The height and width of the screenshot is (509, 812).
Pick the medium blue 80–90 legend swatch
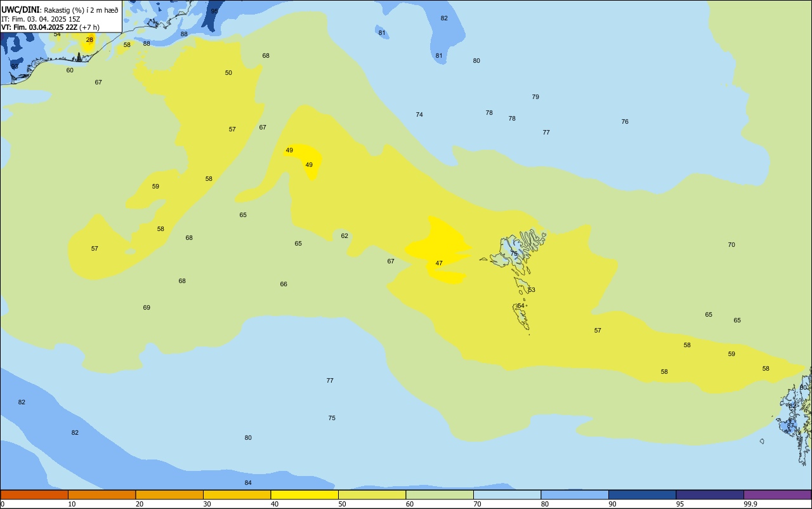(x=575, y=494)
